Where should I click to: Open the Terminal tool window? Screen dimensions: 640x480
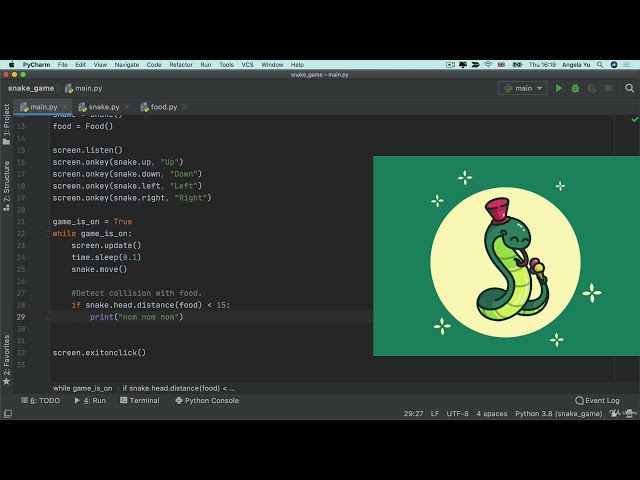(140, 400)
